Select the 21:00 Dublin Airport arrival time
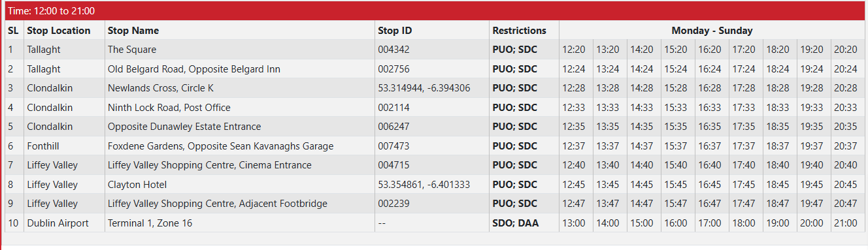The image size is (868, 250). click(x=846, y=223)
